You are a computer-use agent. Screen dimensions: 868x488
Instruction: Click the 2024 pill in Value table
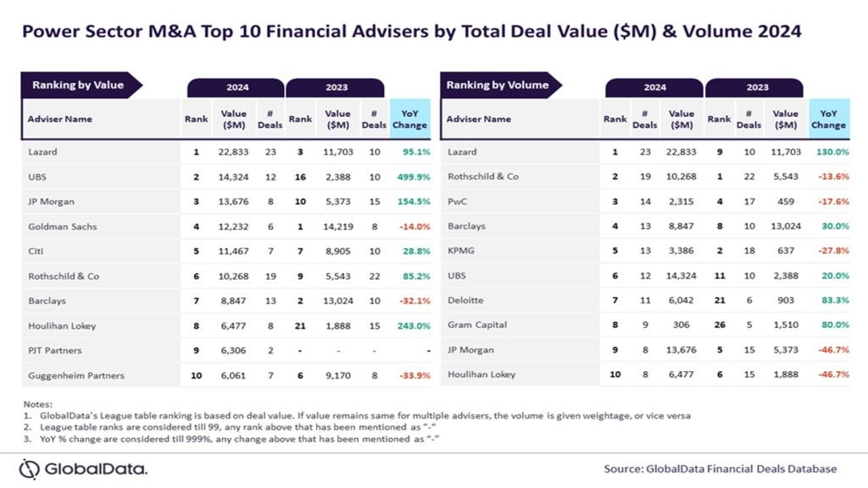236,87
